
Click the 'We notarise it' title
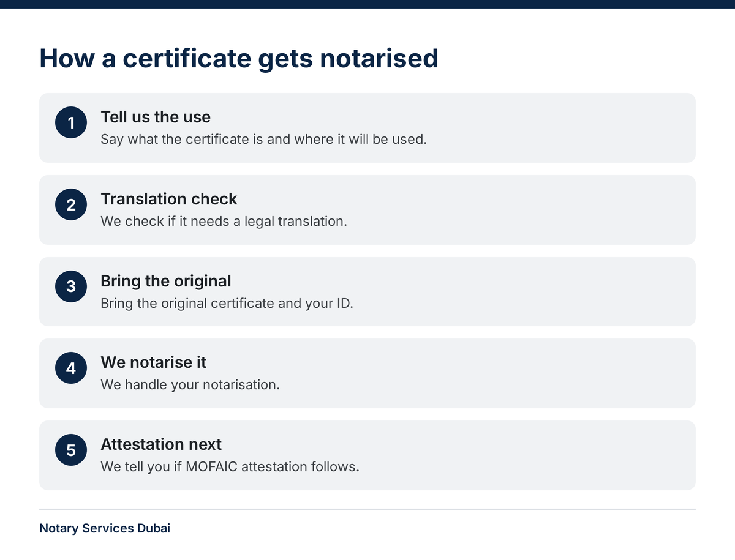(x=154, y=362)
